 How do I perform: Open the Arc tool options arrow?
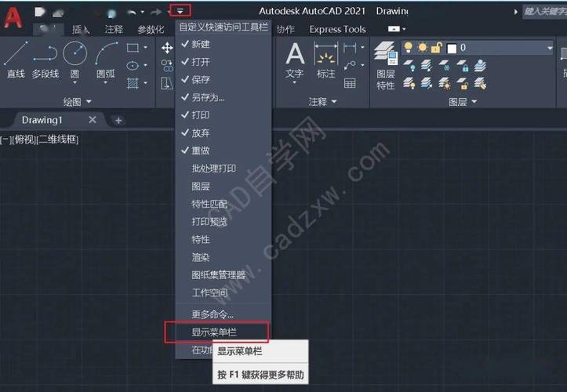point(106,83)
